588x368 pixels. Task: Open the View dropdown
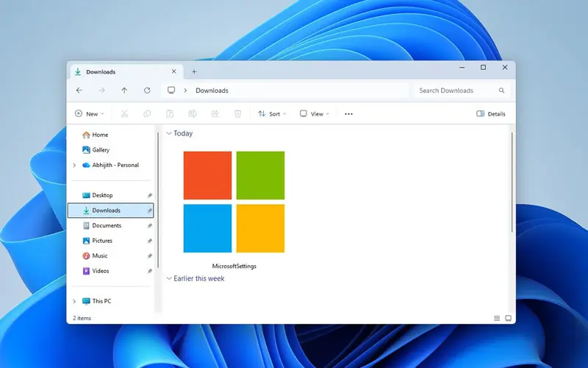click(315, 114)
